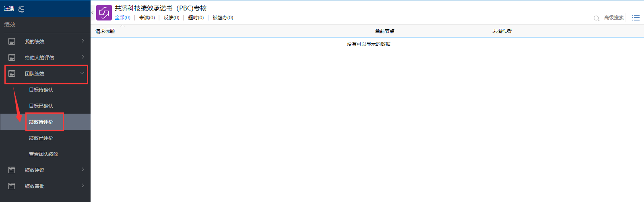Click the 绩效审批 menu icon

click(12, 186)
